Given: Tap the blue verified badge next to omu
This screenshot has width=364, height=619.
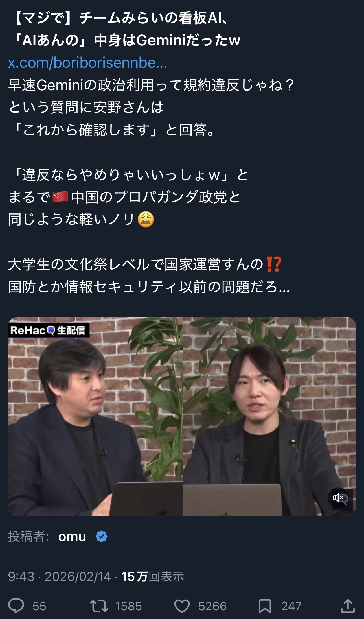Looking at the screenshot, I should [x=102, y=537].
